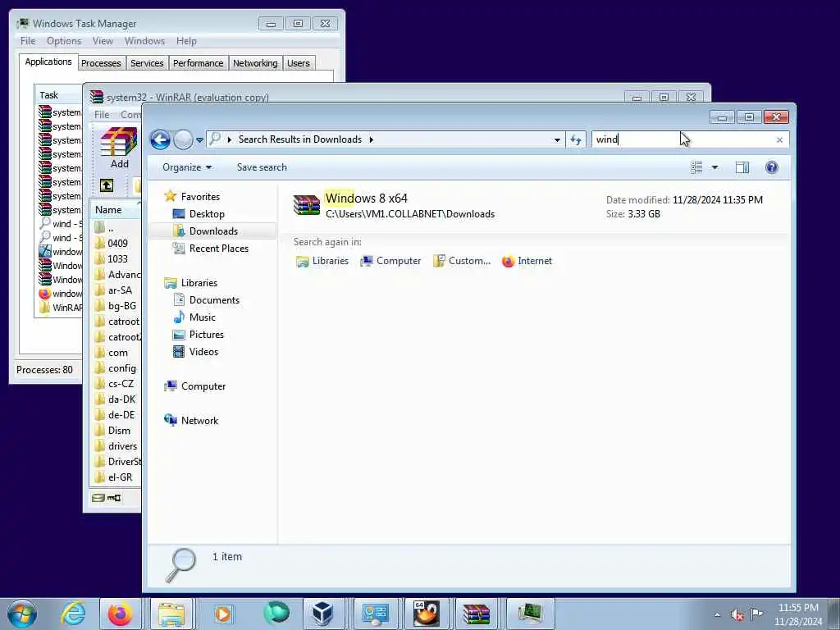Open Task Manager File menu

coord(28,41)
